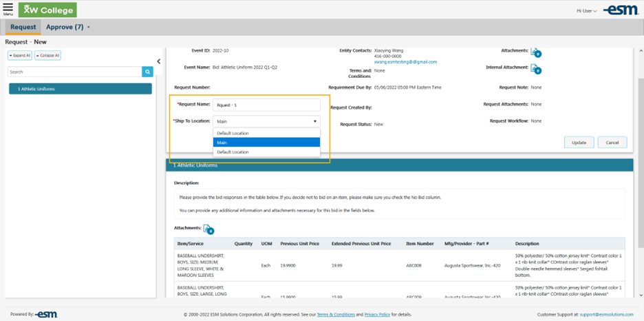644x321 pixels.
Task: Click in the Request Name field
Action: tap(266, 105)
